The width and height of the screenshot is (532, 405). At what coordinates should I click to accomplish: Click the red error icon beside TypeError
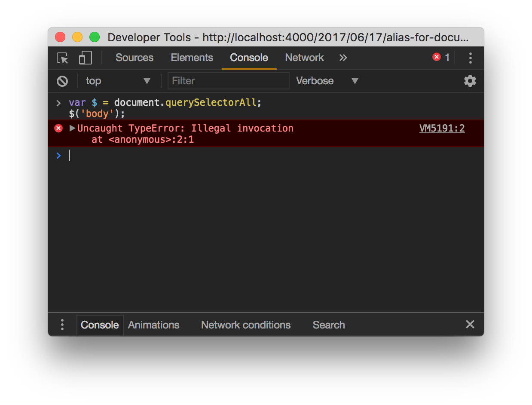point(58,128)
